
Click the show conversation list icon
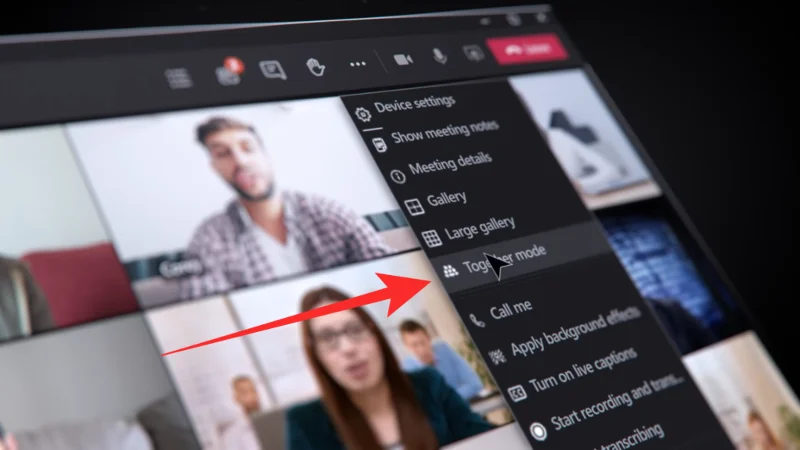tap(179, 78)
